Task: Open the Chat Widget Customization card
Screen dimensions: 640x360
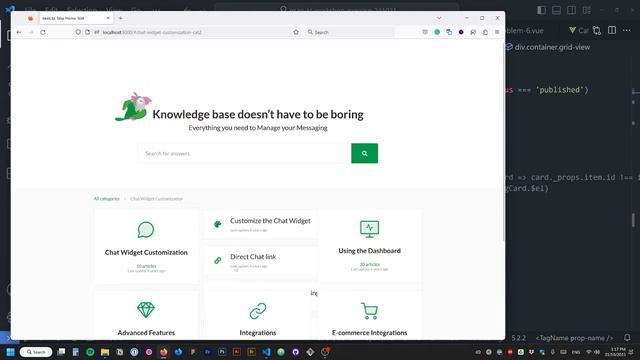Action: coord(146,247)
